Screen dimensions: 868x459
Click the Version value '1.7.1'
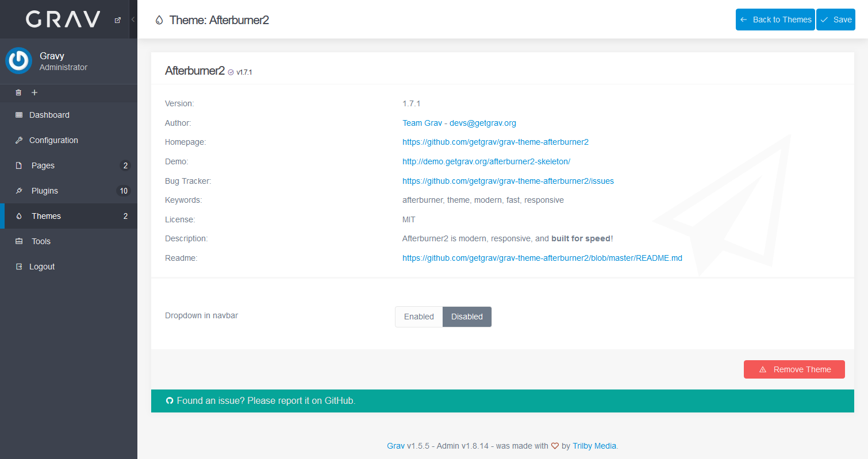[x=412, y=103]
